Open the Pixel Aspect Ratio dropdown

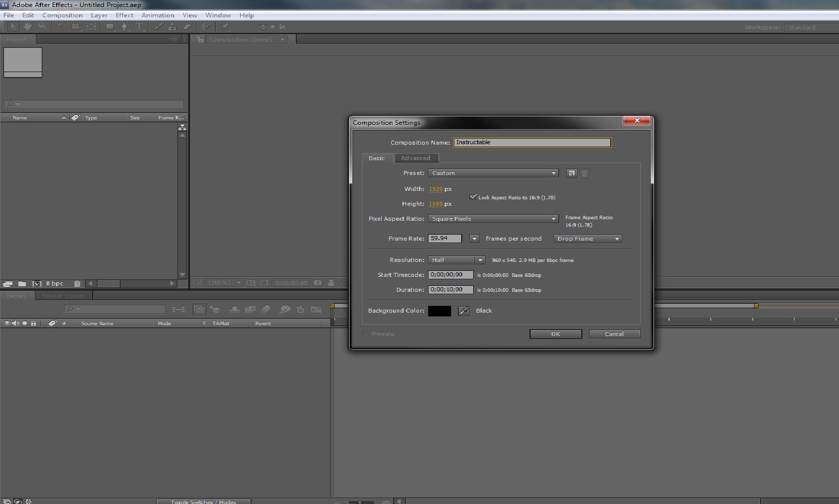click(x=493, y=219)
